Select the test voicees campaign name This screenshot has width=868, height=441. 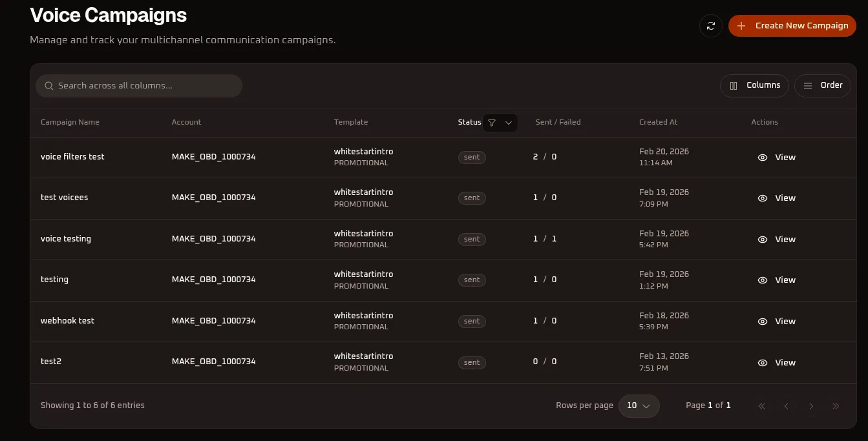64,198
